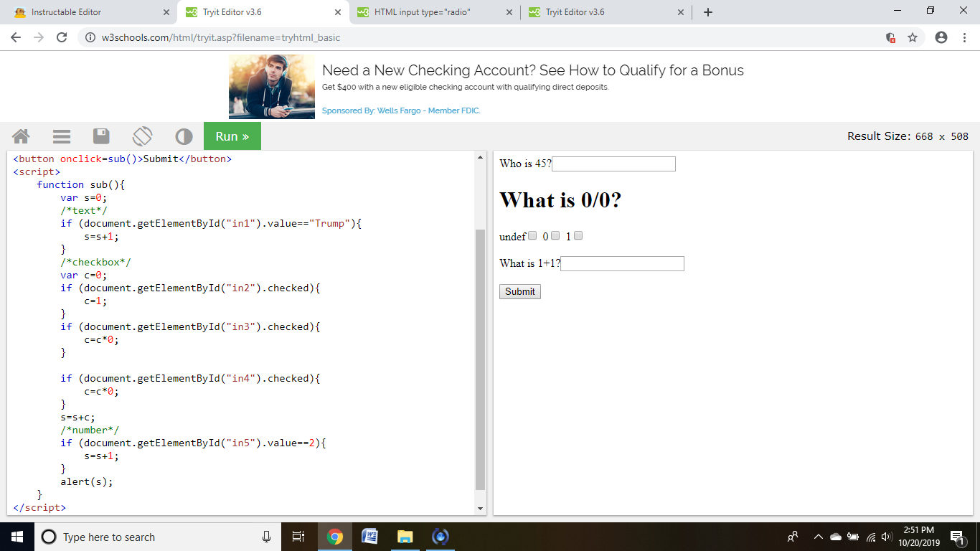Click the code line containing "Trump"

pos(211,223)
